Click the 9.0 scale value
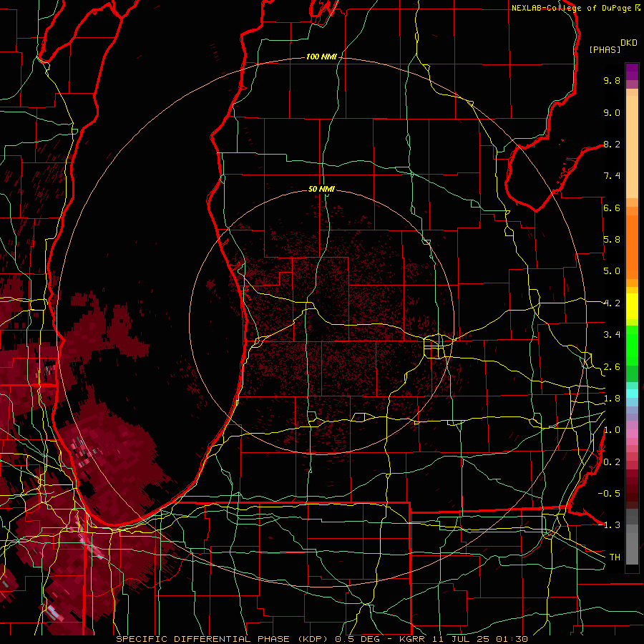644x644 pixels. tap(612, 112)
